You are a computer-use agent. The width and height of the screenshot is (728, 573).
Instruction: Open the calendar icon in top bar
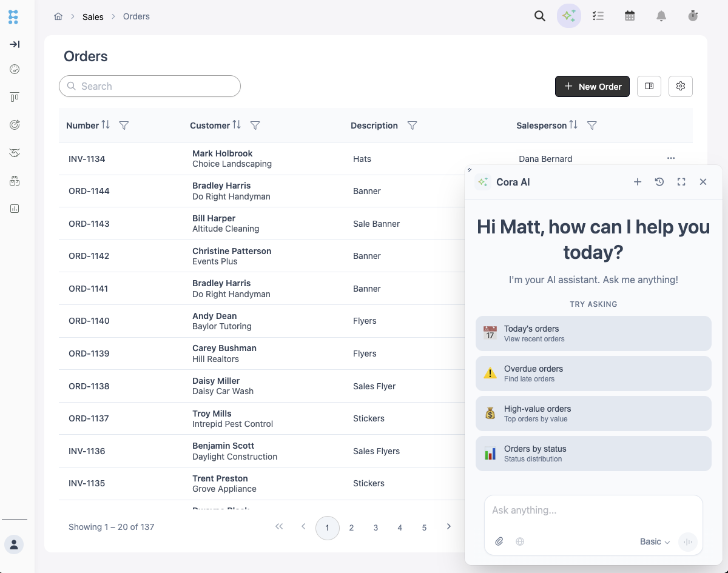(x=630, y=16)
